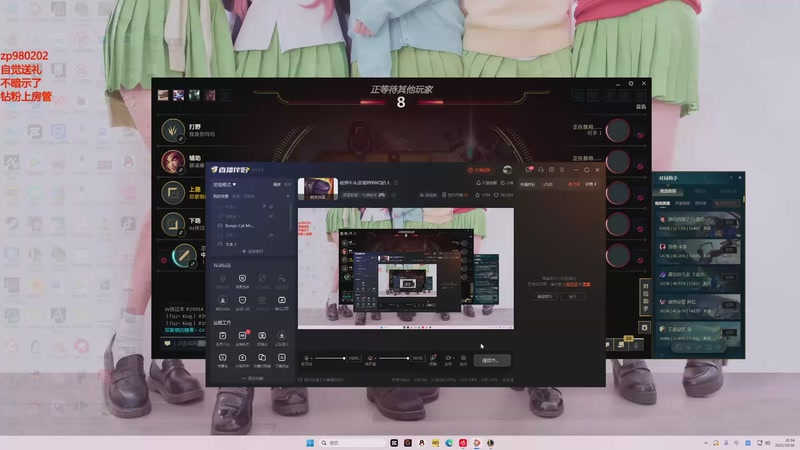Open the hamburger menu in the 直播伴侣 title bar
This screenshot has height=450, width=800.
pos(562,170)
